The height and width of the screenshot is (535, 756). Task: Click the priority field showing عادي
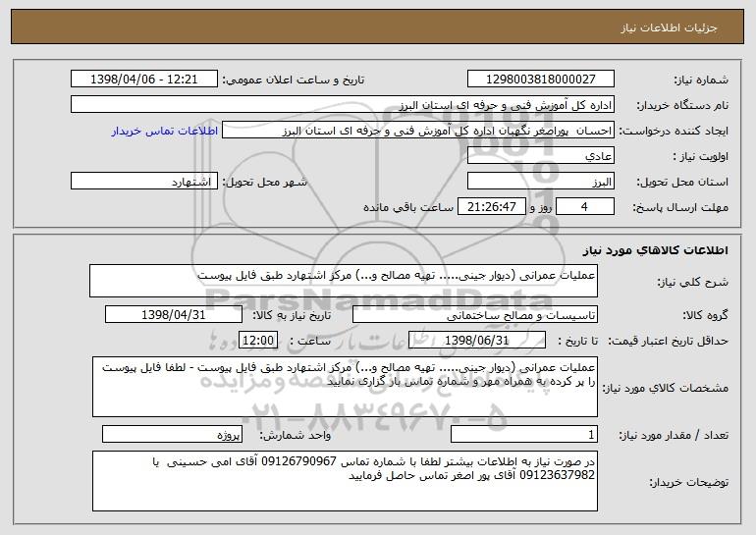pos(540,156)
